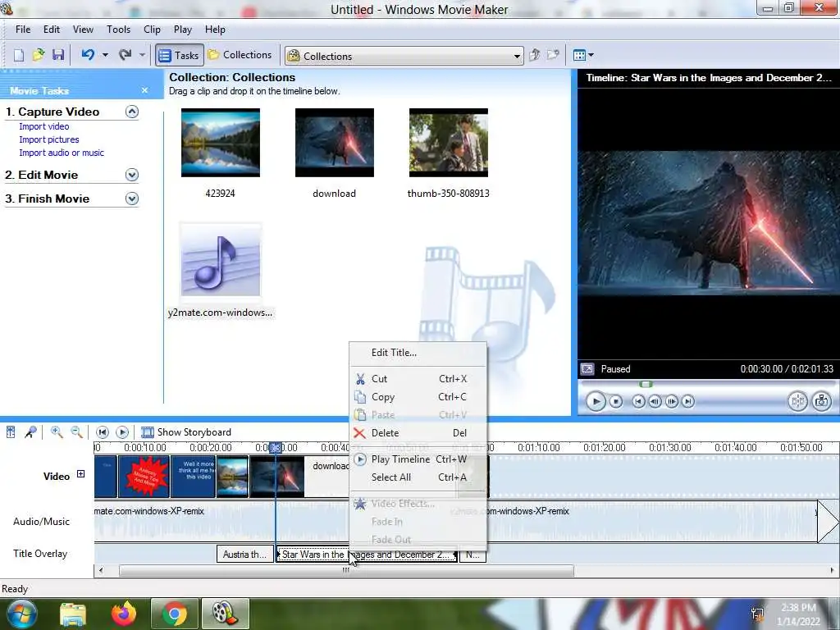
Task: Toggle the Tasks pane button
Action: [180, 55]
